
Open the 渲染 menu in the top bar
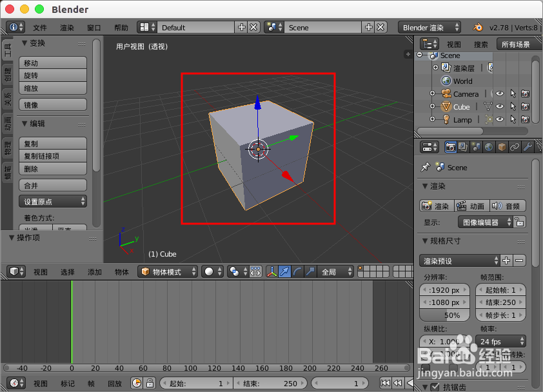[67, 28]
